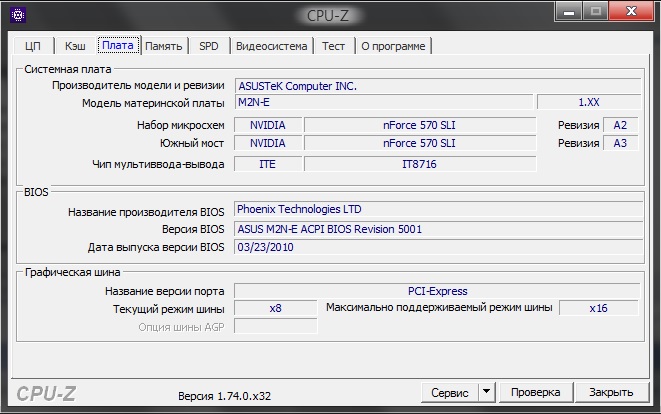Open the ЦП tab
The image size is (661, 414).
(x=33, y=46)
